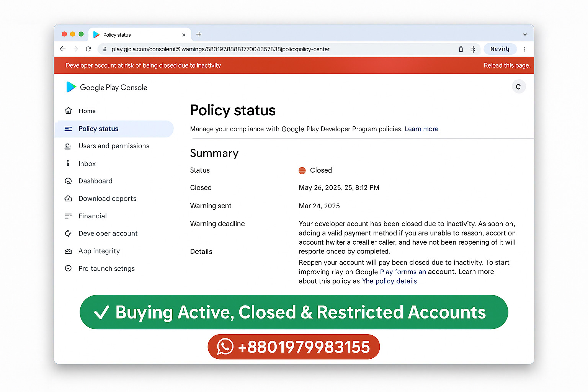Click the browser back arrow
The height and width of the screenshot is (392, 588).
click(63, 49)
